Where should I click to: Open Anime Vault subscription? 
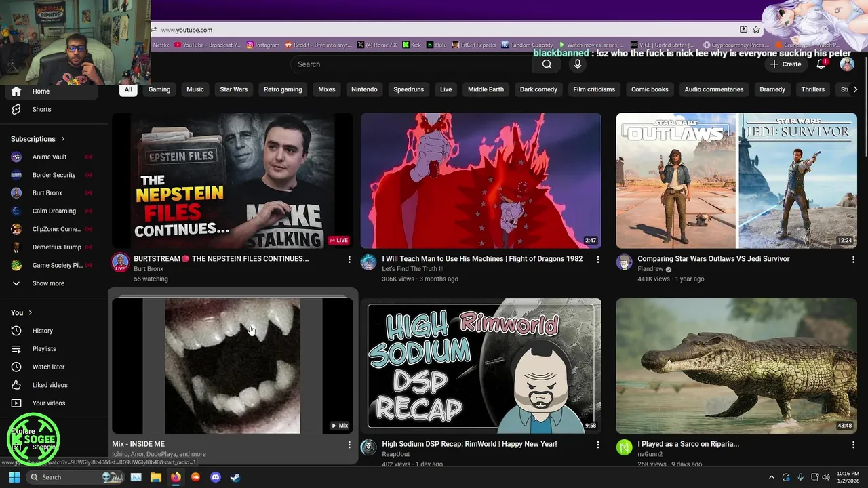(x=51, y=157)
